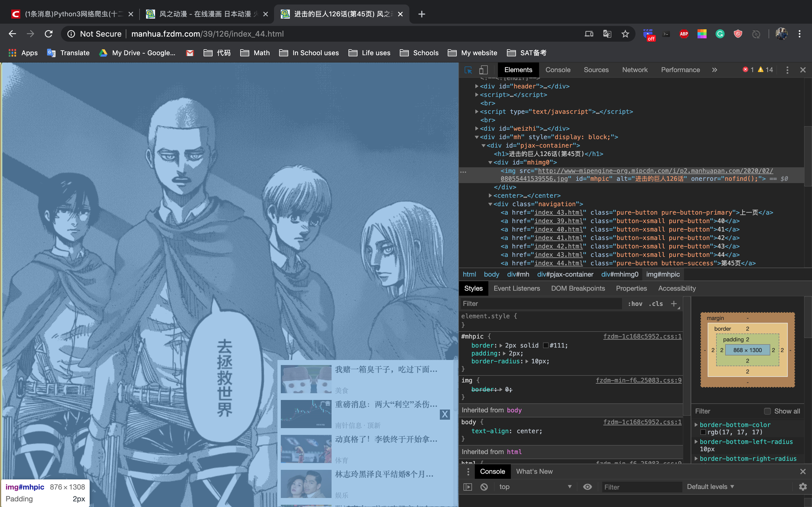
Task: Open the AdBlock Plus extension icon
Action: coord(683,34)
